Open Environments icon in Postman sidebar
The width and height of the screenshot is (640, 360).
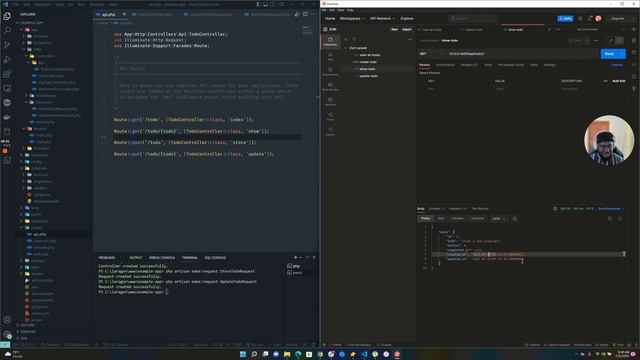(330, 71)
